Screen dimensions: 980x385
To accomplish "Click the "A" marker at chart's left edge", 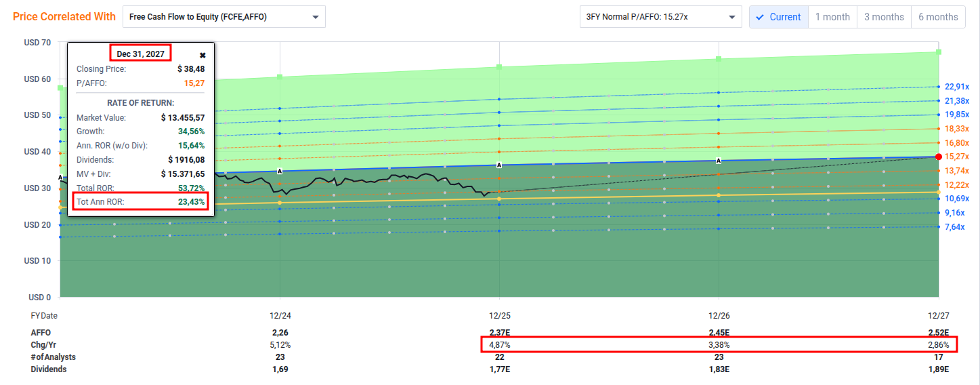I will [61, 178].
